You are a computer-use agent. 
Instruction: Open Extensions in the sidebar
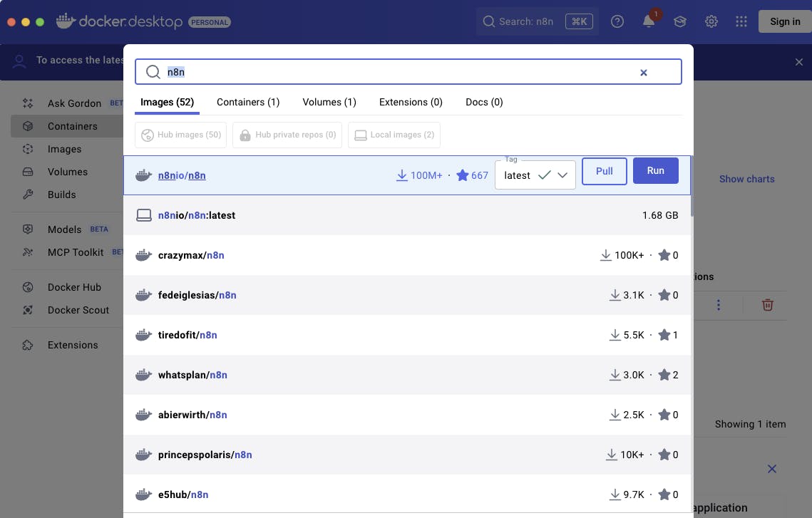point(67,345)
